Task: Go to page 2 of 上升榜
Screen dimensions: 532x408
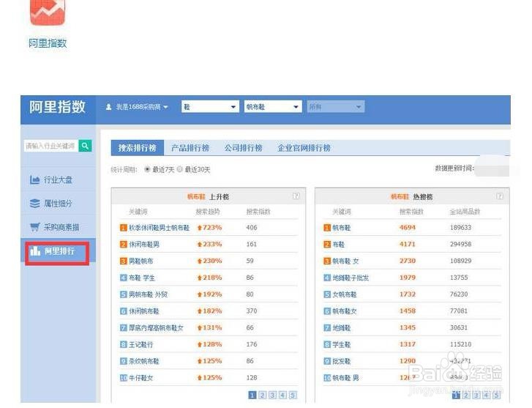Action: (262, 395)
